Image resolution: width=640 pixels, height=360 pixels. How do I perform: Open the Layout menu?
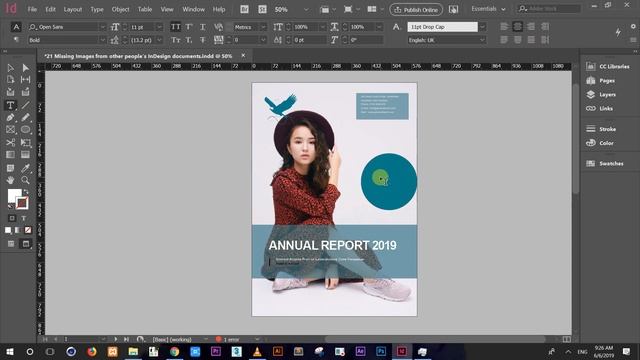(x=73, y=9)
